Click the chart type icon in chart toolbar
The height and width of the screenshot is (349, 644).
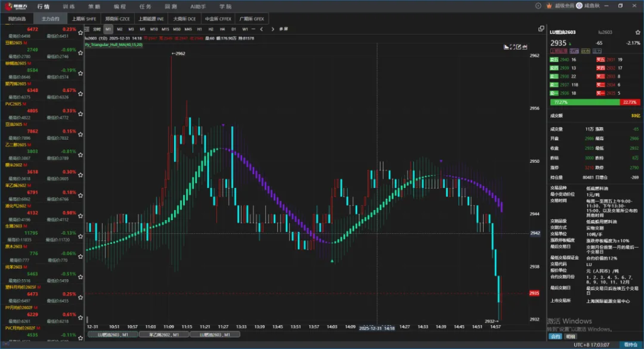pos(506,47)
